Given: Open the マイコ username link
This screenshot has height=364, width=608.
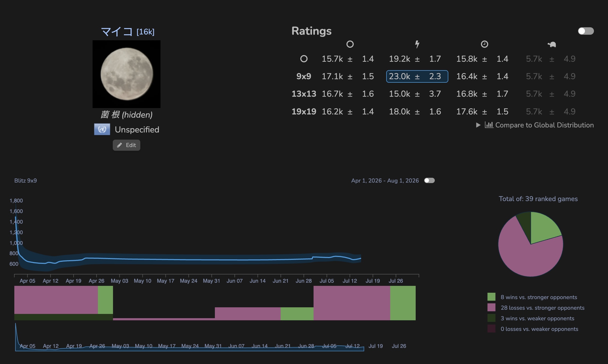Looking at the screenshot, I should click(x=117, y=32).
